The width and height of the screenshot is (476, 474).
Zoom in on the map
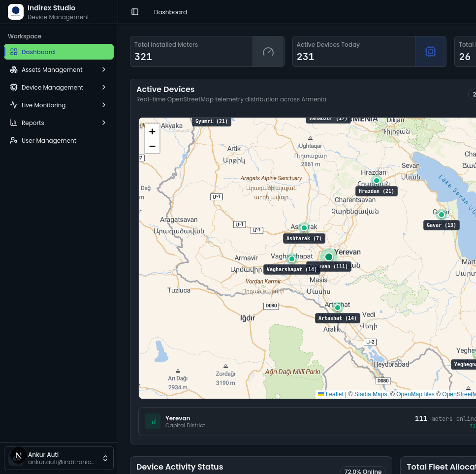pos(152,131)
